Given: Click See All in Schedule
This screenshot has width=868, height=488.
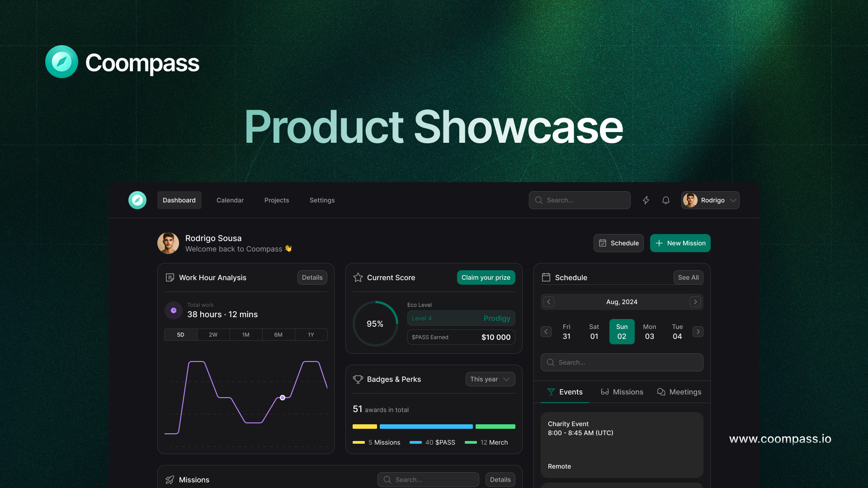Looking at the screenshot, I should [689, 277].
